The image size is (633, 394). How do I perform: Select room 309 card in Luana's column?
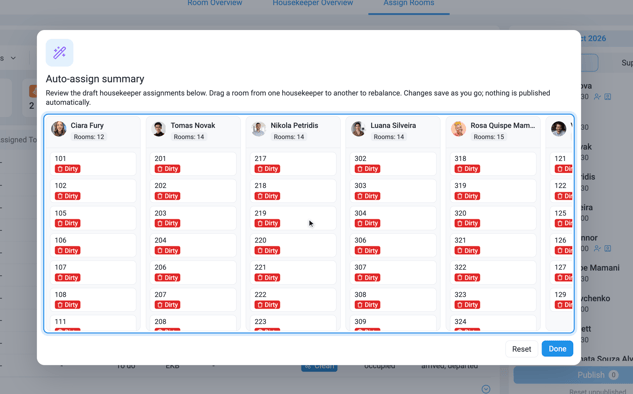(x=393, y=323)
